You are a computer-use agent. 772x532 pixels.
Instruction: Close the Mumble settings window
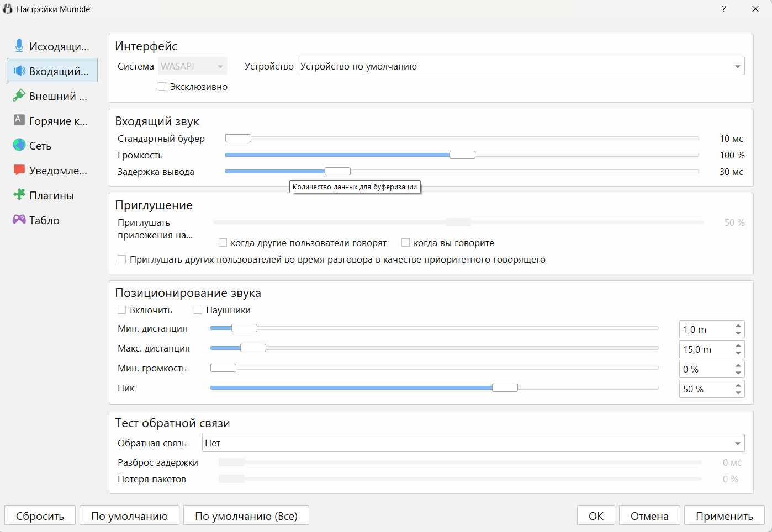[x=755, y=9]
